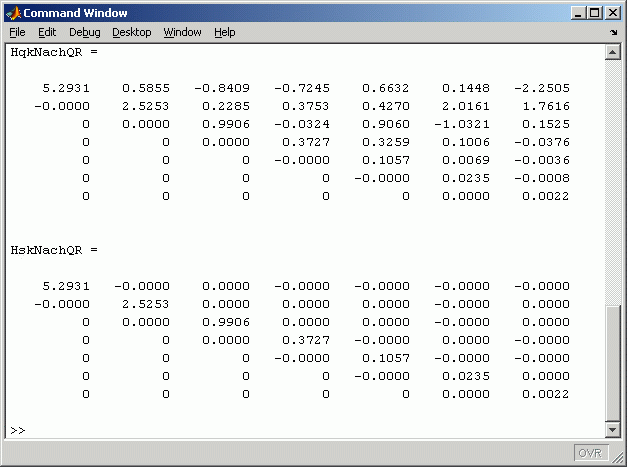Minimize the Command Window
The width and height of the screenshot is (627, 467).
click(x=581, y=13)
